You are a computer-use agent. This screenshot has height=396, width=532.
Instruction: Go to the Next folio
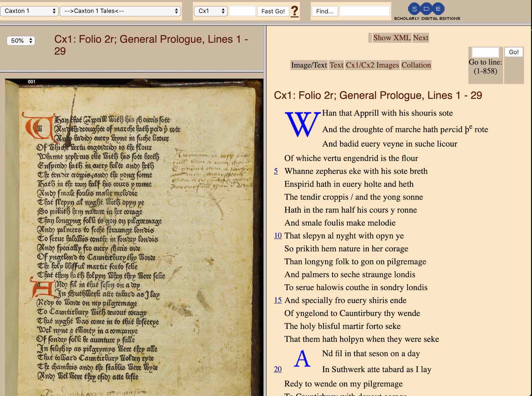[x=421, y=38]
